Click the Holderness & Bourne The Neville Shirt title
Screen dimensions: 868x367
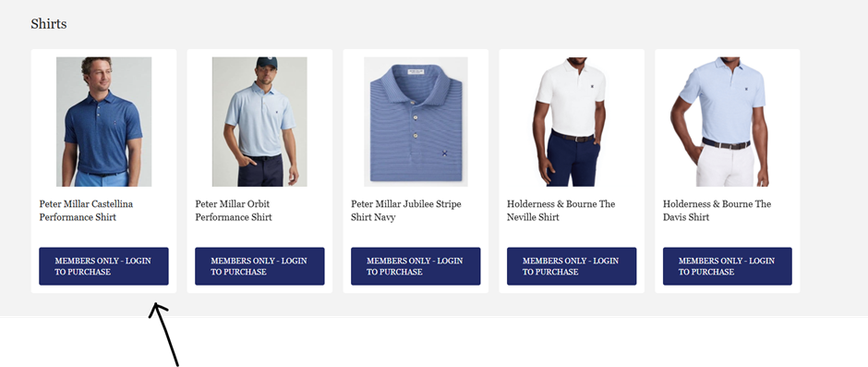pos(561,211)
